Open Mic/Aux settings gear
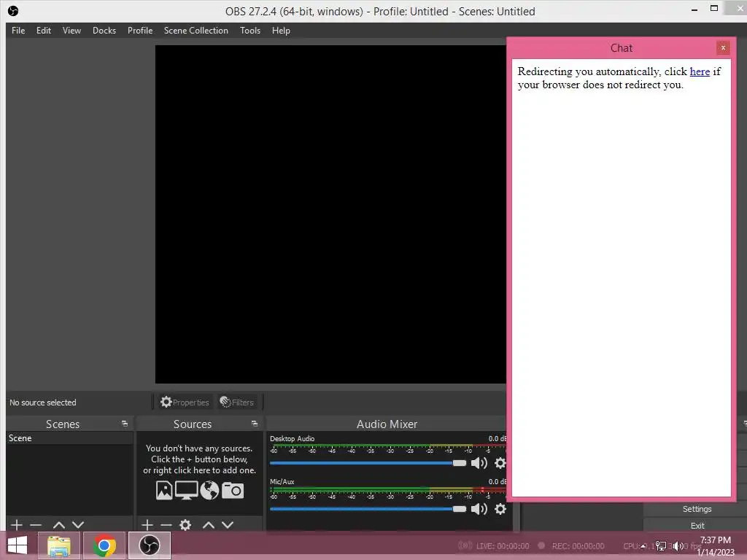 [x=500, y=509]
